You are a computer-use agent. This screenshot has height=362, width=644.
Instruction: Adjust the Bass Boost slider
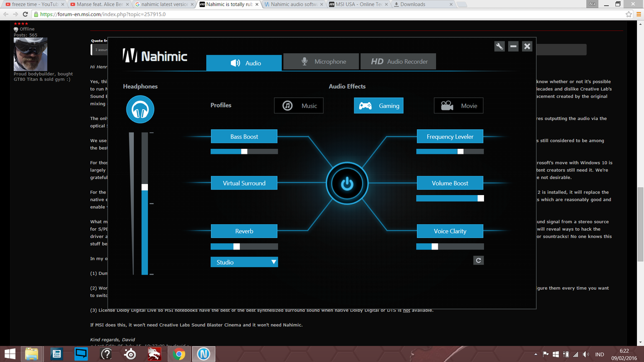pyautogui.click(x=244, y=151)
